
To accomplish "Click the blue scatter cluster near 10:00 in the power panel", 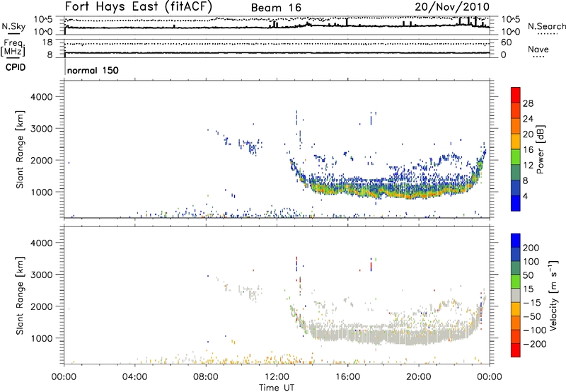I will pyautogui.click(x=249, y=145).
